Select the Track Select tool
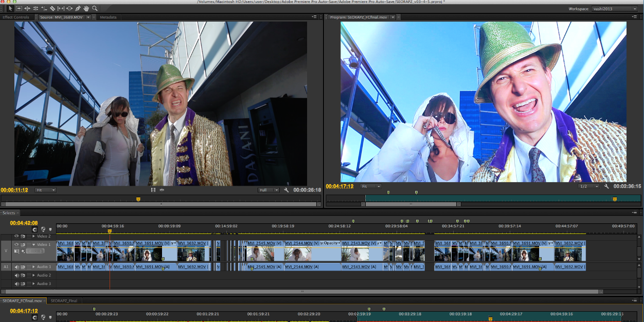 [19, 8]
